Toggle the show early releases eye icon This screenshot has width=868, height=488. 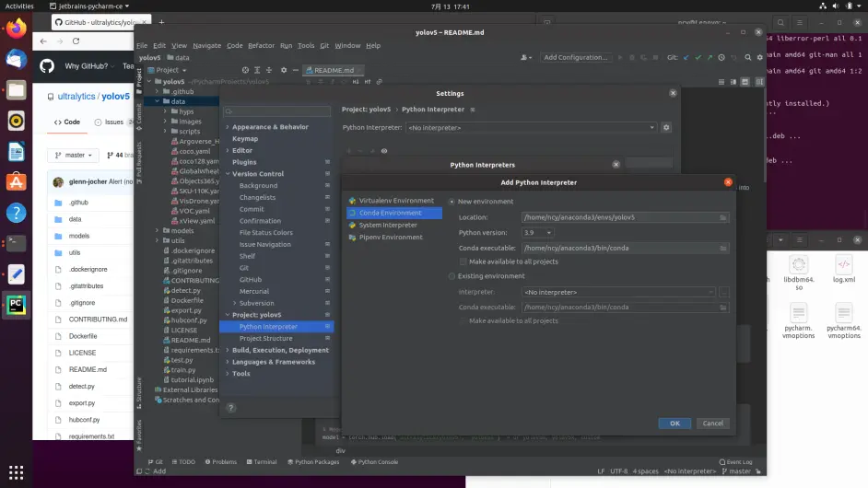(384, 151)
